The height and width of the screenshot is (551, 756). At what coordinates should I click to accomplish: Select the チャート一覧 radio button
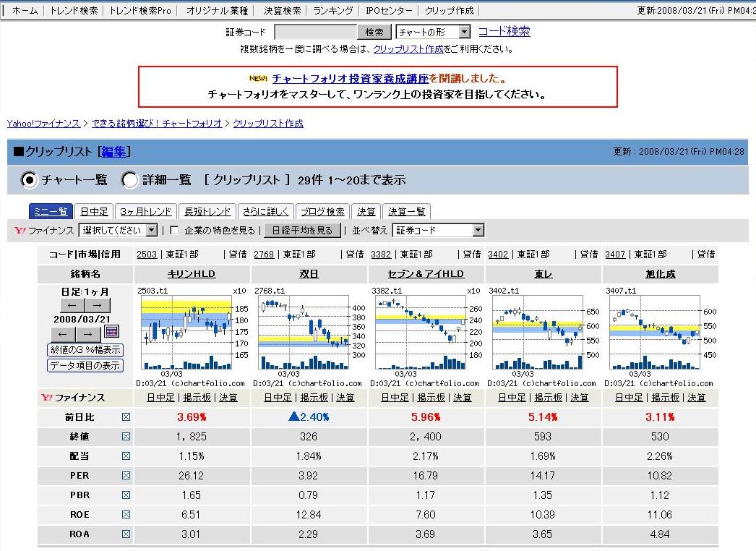(30, 180)
